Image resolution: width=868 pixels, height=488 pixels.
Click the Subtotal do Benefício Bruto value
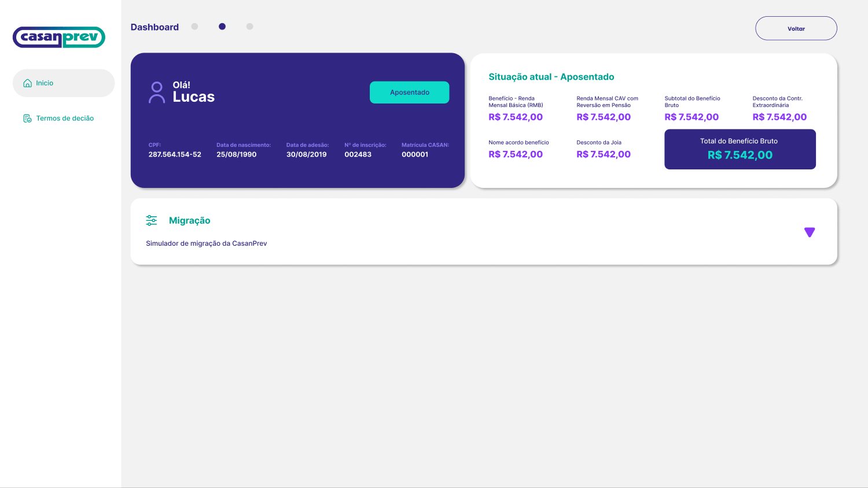coord(692,117)
